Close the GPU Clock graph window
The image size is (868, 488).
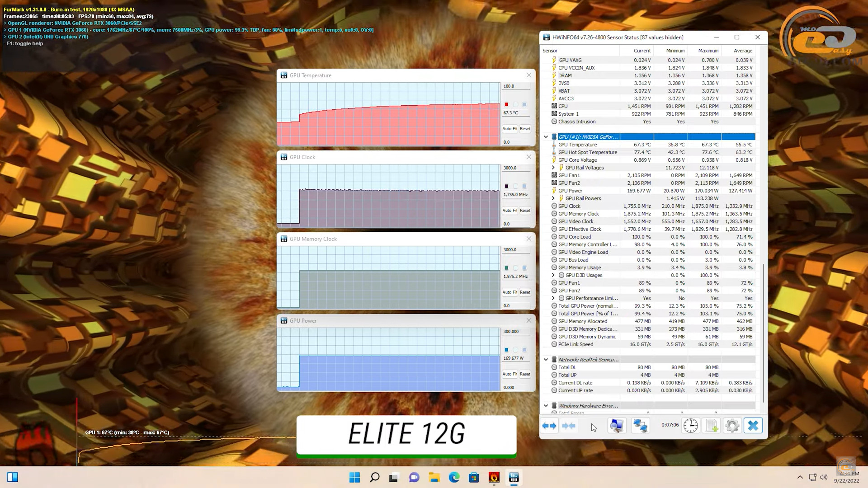pyautogui.click(x=528, y=157)
